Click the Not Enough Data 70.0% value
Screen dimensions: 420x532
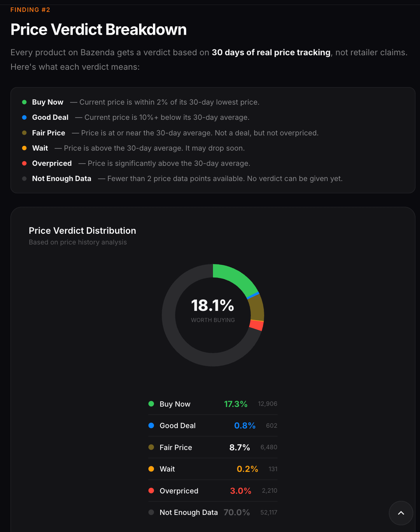236,513
